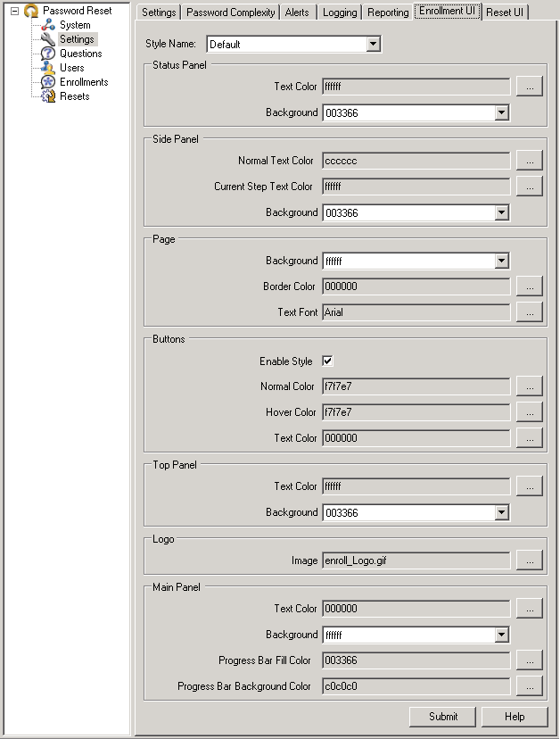Click the Settings wrench icon
Screen dimensions: 560x739
pyautogui.click(x=47, y=39)
